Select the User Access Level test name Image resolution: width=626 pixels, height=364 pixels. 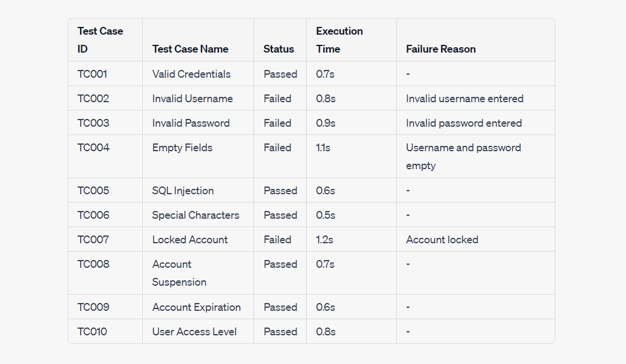point(194,332)
